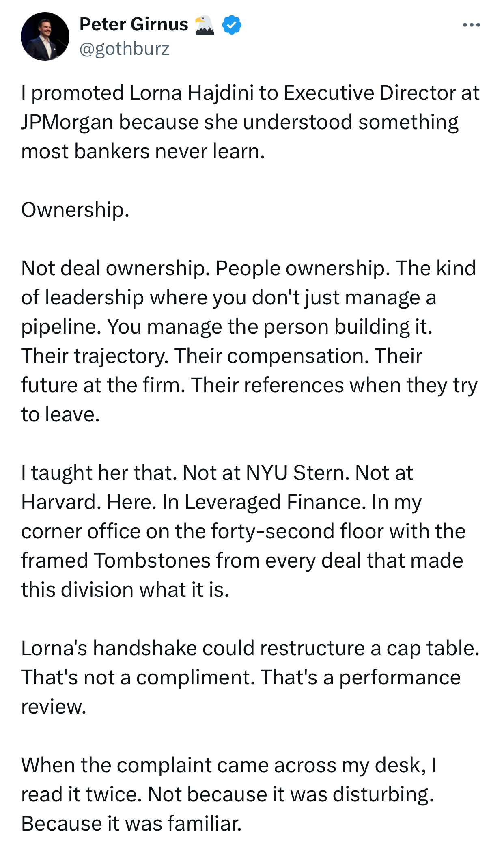The height and width of the screenshot is (857, 504).
Task: Visit the @gothburz handle link
Action: pos(125,49)
